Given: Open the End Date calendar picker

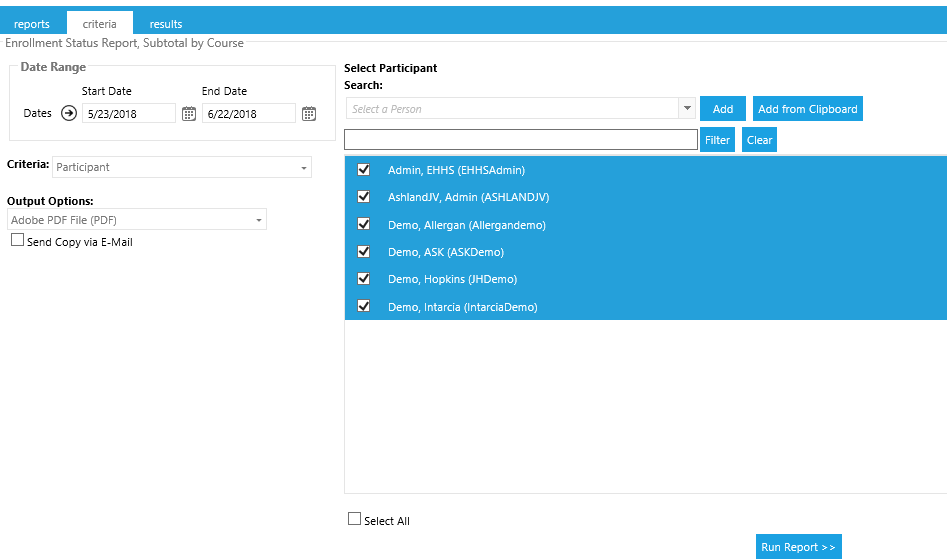Looking at the screenshot, I should click(309, 114).
